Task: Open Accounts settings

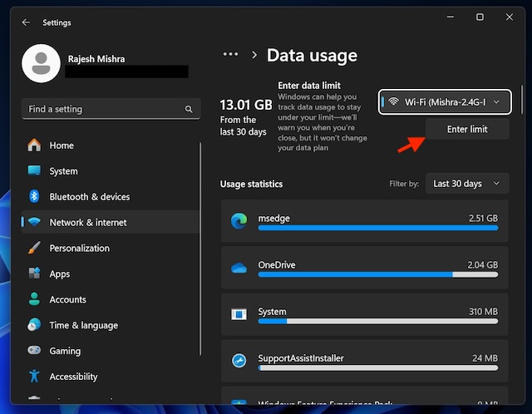Action: tap(111, 299)
